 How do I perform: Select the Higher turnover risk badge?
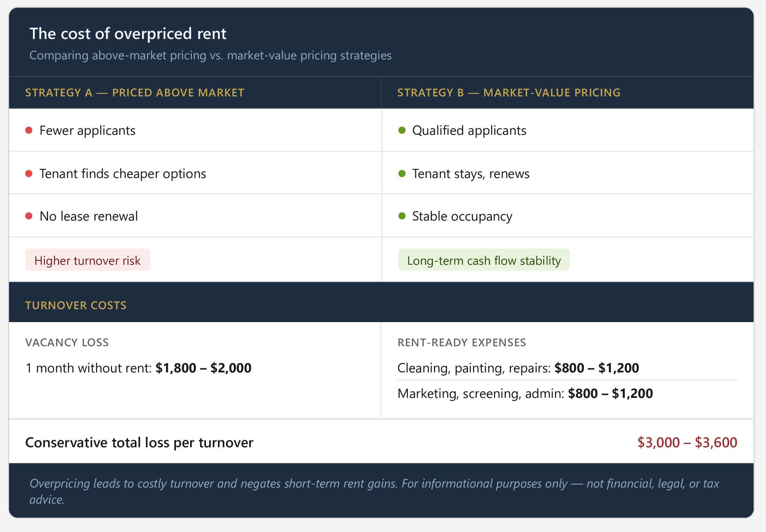87,260
